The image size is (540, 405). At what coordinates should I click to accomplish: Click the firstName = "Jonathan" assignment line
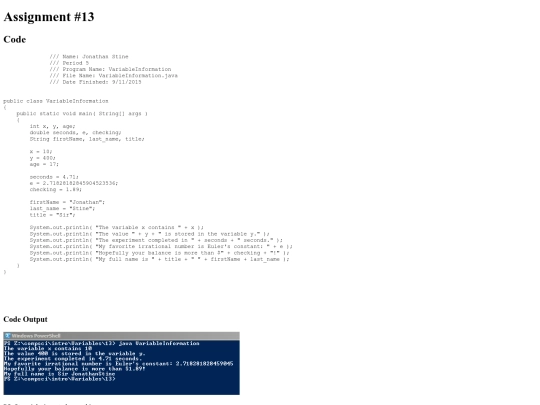click(67, 202)
